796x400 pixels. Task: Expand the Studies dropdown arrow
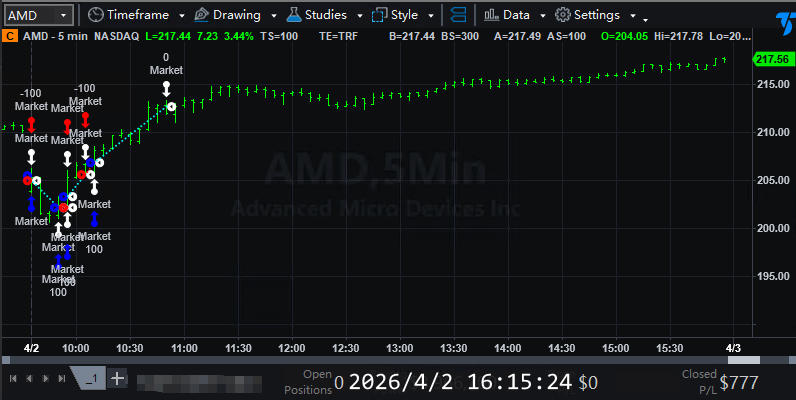point(357,16)
